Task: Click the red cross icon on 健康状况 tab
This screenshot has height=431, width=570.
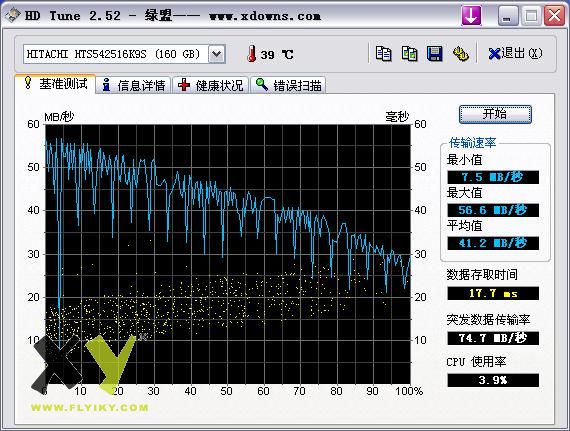Action: [x=184, y=85]
